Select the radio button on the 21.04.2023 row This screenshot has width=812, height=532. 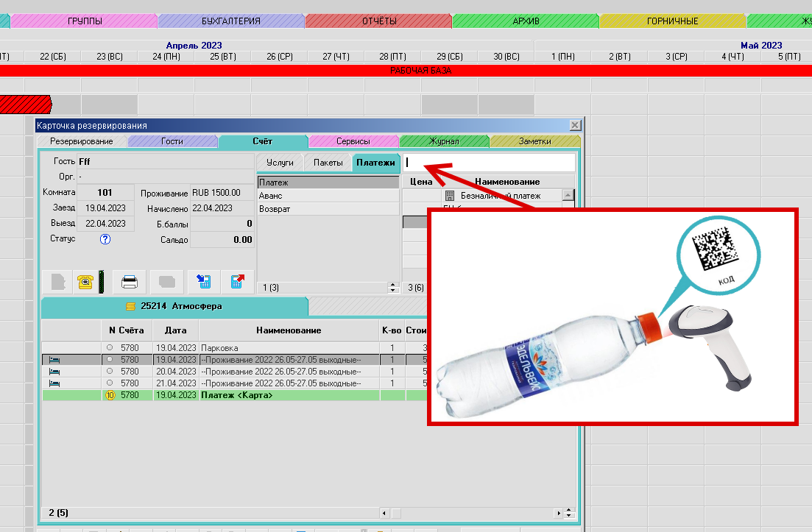pos(110,383)
